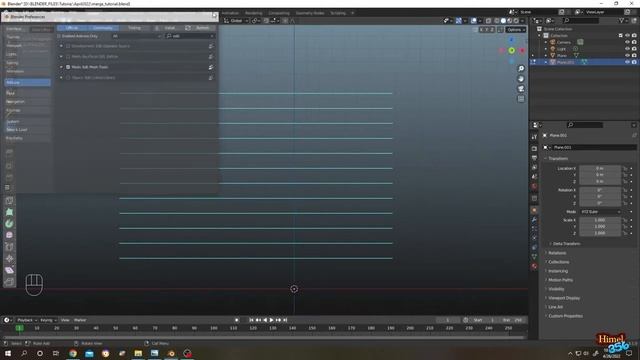Hide Camera in viewport via eye icon

(627, 42)
